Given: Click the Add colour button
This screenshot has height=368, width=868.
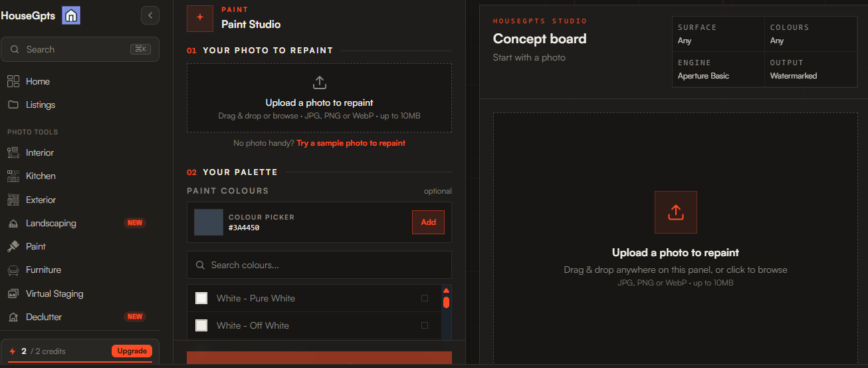Looking at the screenshot, I should pyautogui.click(x=429, y=222).
